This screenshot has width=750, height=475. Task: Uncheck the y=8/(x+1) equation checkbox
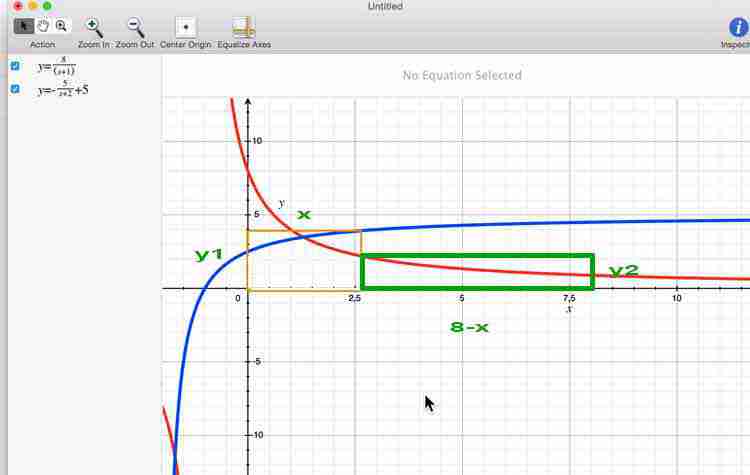click(15, 66)
